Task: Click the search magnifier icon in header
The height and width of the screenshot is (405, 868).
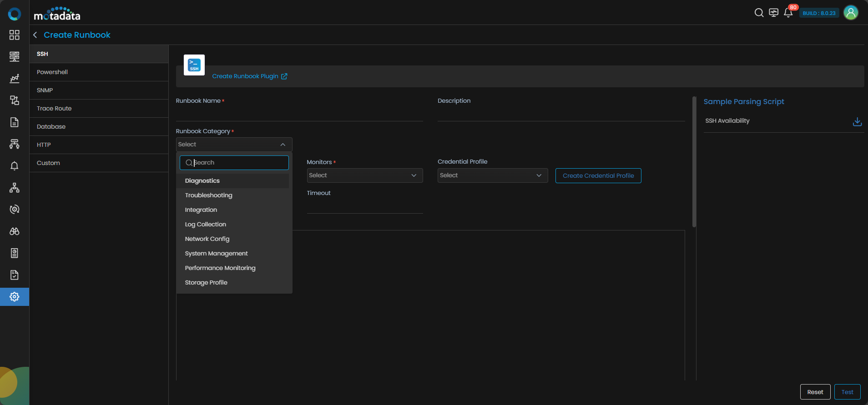Action: pyautogui.click(x=759, y=13)
